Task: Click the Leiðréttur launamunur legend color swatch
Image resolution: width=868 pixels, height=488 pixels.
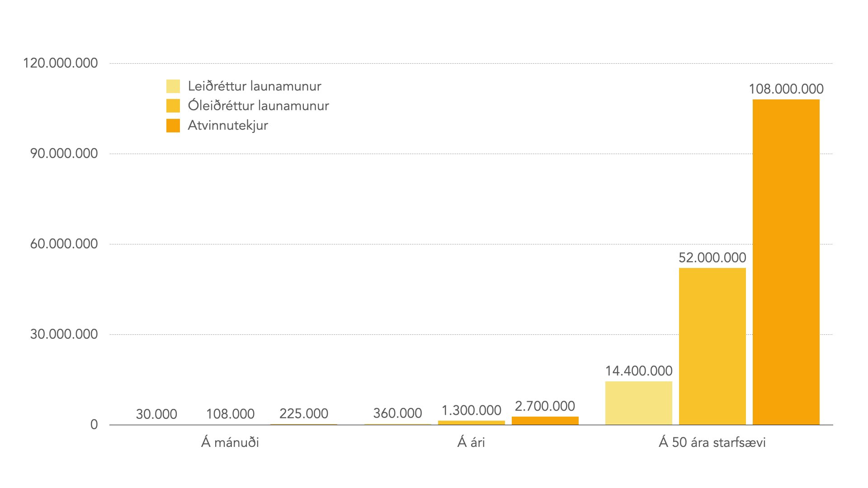Action: coord(173,86)
